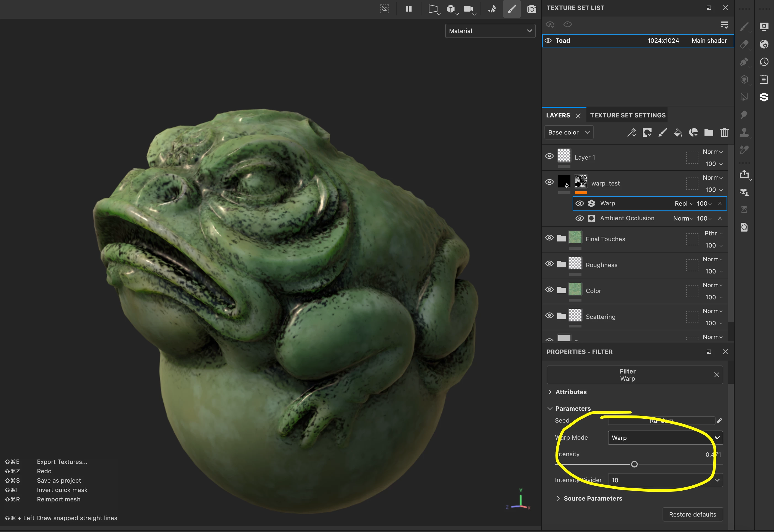Image resolution: width=774 pixels, height=532 pixels.
Task: Hide the Final Touches folder layer
Action: coord(549,238)
